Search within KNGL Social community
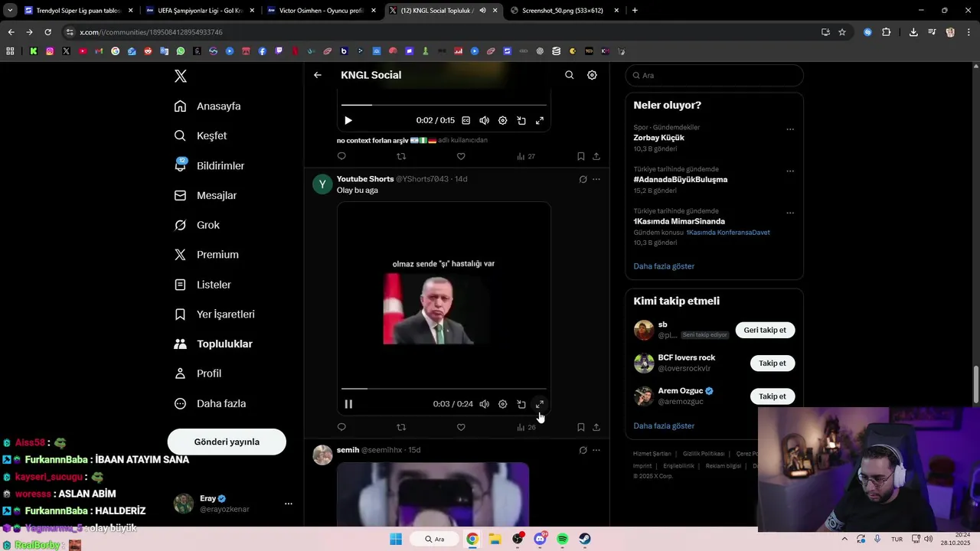This screenshot has height=551, width=980. click(x=569, y=75)
